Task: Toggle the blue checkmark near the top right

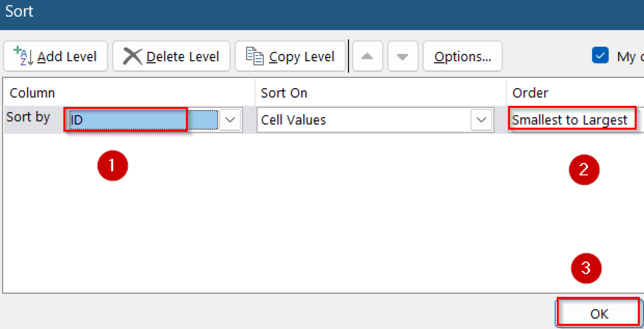Action: pos(600,55)
